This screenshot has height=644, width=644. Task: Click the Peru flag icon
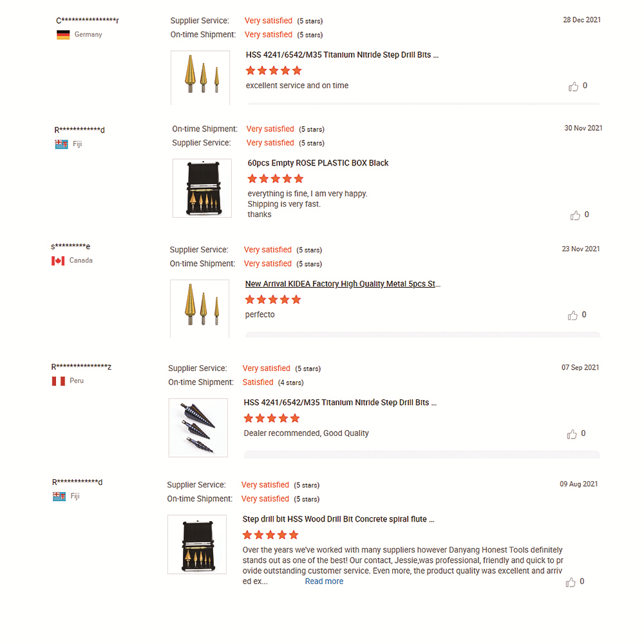click(59, 381)
